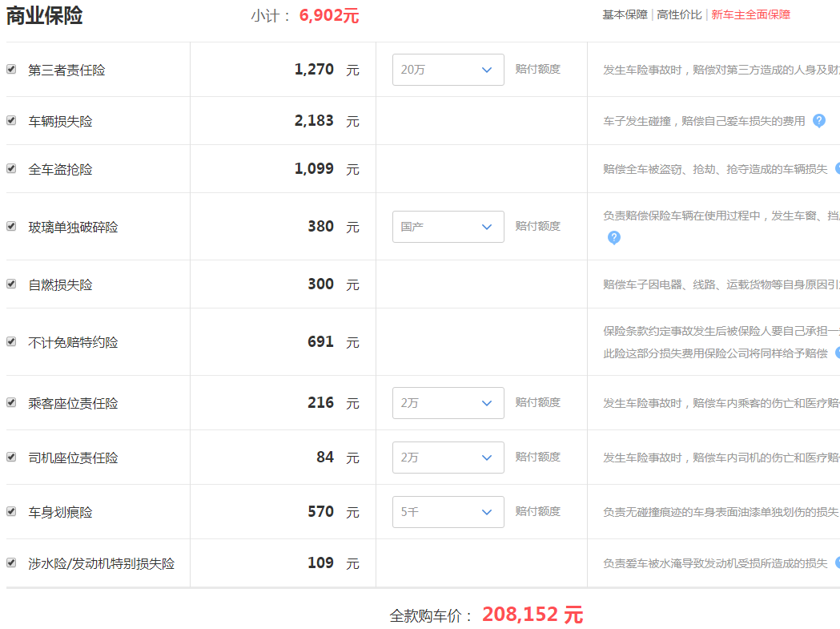840x629 pixels.
Task: Toggle the 司机座位责任险 checkbox
Action: point(11,457)
